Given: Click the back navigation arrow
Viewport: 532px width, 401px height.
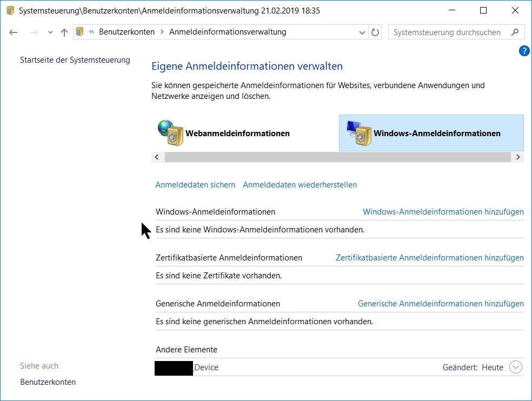Looking at the screenshot, I should pyautogui.click(x=14, y=32).
